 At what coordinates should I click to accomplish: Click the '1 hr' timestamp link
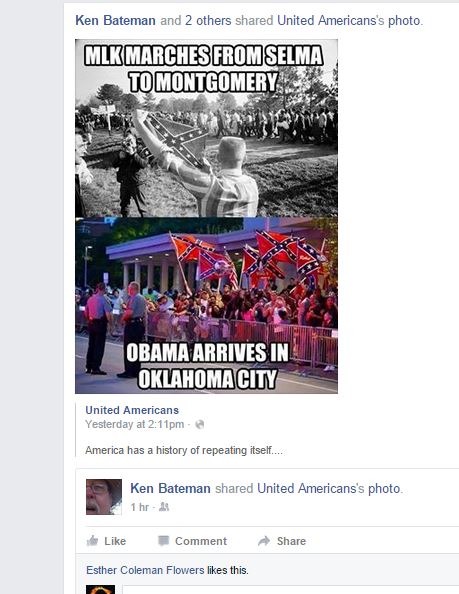point(140,507)
